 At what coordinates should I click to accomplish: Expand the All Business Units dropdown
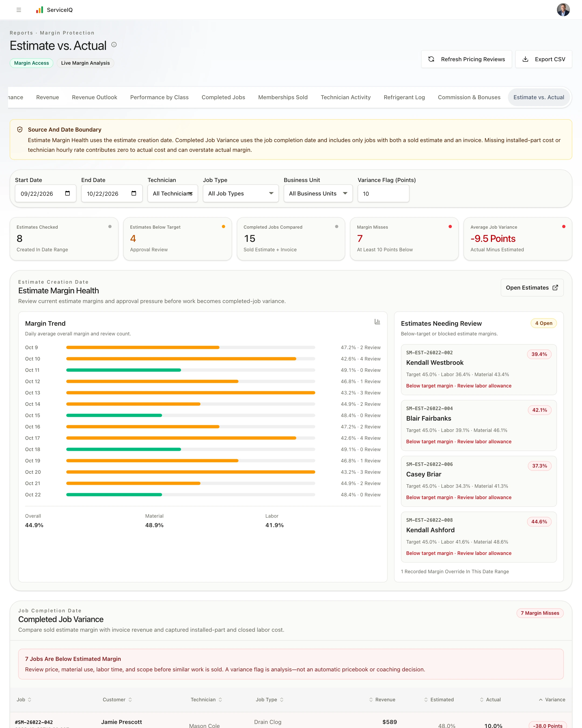tap(318, 194)
